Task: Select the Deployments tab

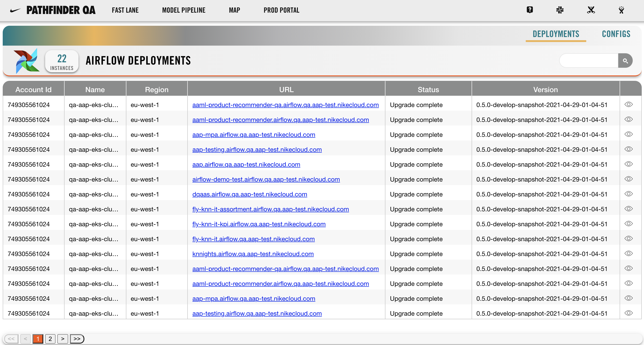Action: pos(556,34)
